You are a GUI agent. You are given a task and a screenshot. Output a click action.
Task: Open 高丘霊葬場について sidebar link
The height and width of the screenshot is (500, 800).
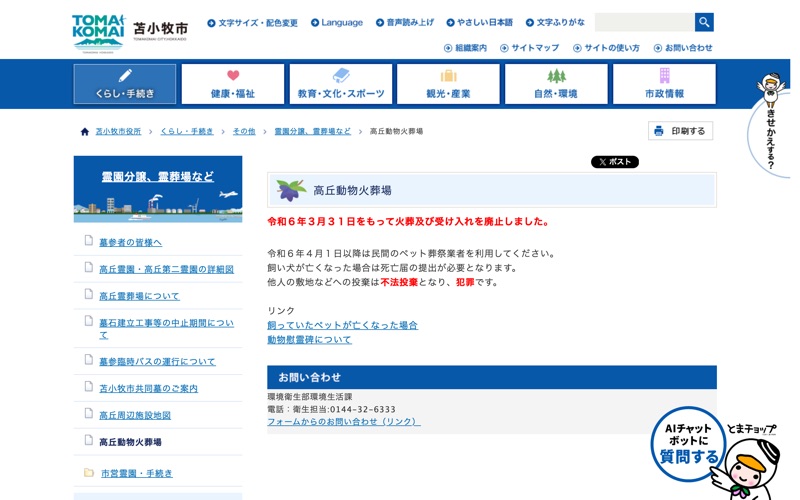click(139, 296)
